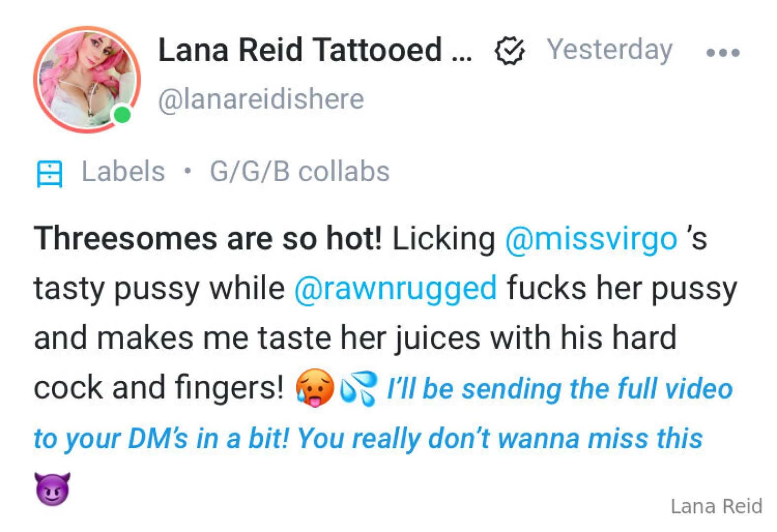Click the italic "I'll be sending the full video" text
The width and height of the screenshot is (777, 532).
(x=560, y=389)
